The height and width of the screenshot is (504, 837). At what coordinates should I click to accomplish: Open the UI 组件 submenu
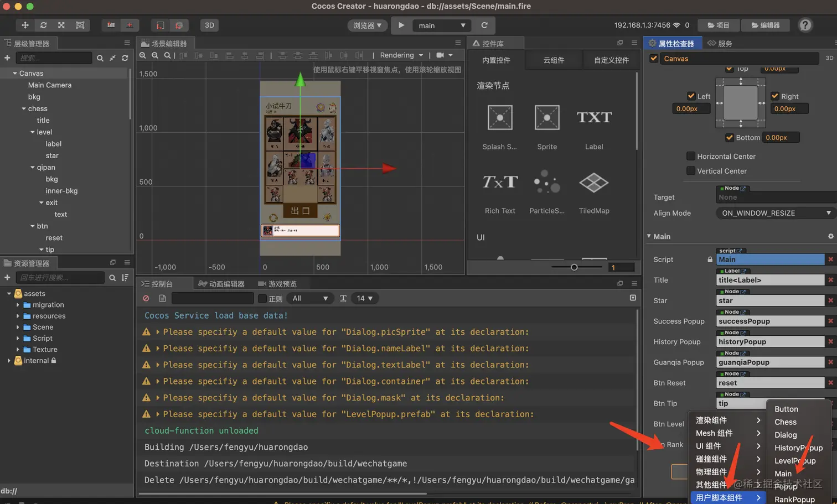727,446
